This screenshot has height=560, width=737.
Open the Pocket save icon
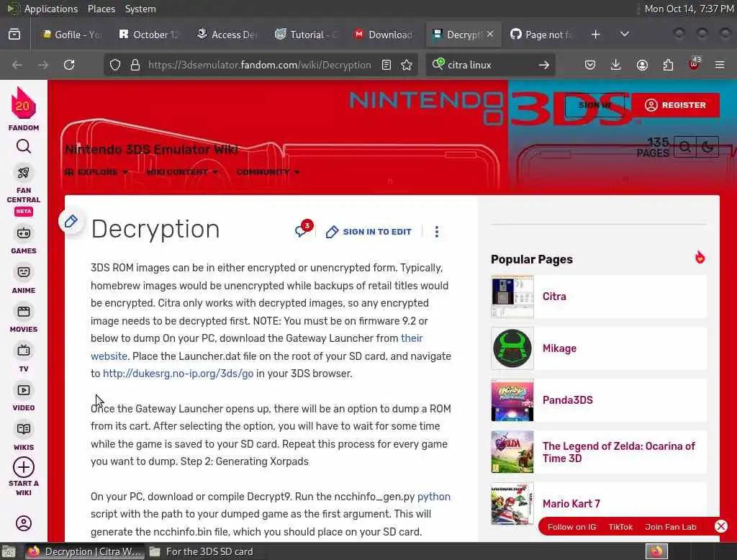click(590, 65)
